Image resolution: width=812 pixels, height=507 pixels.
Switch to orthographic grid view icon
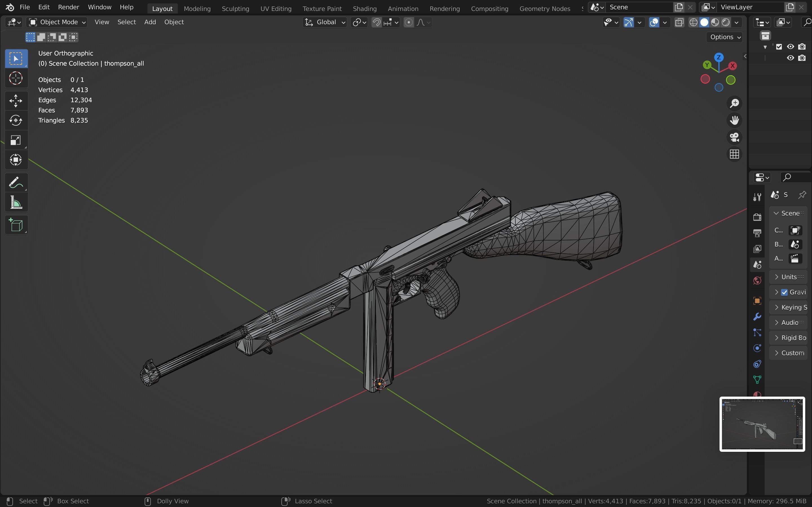click(734, 154)
